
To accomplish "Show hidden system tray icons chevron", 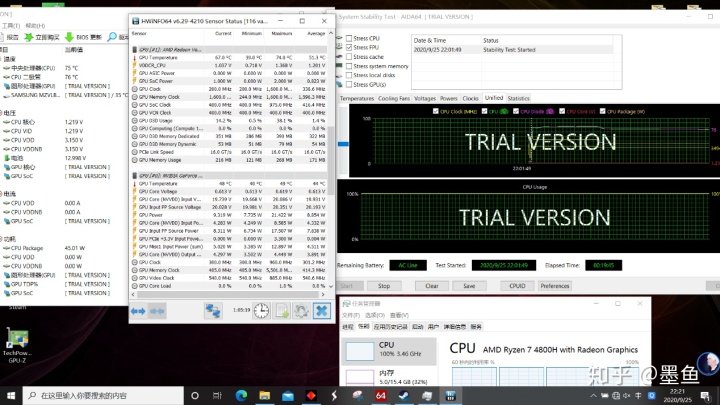I will click(593, 395).
